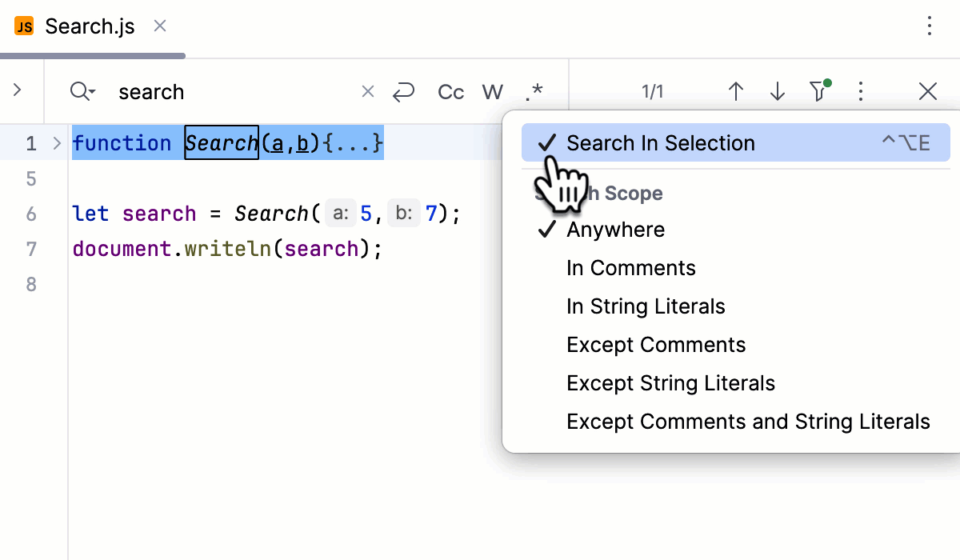
Task: Choose In Comments search scope
Action: (x=631, y=267)
